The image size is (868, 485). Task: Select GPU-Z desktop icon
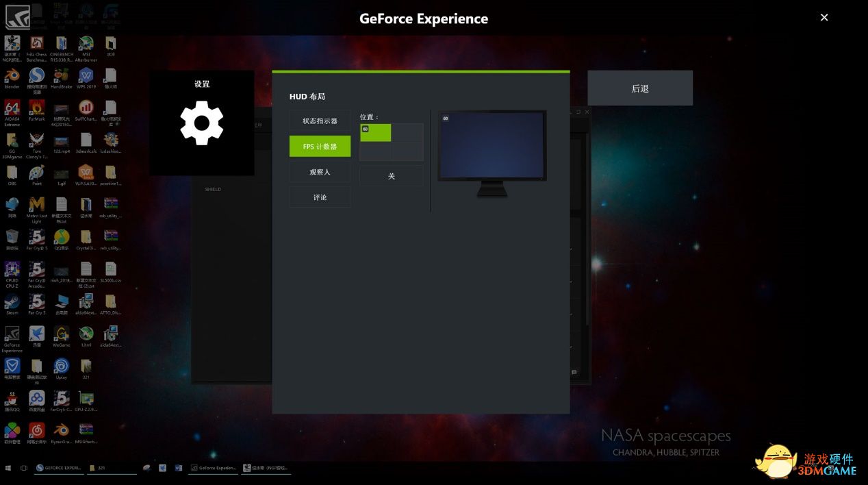coord(86,401)
